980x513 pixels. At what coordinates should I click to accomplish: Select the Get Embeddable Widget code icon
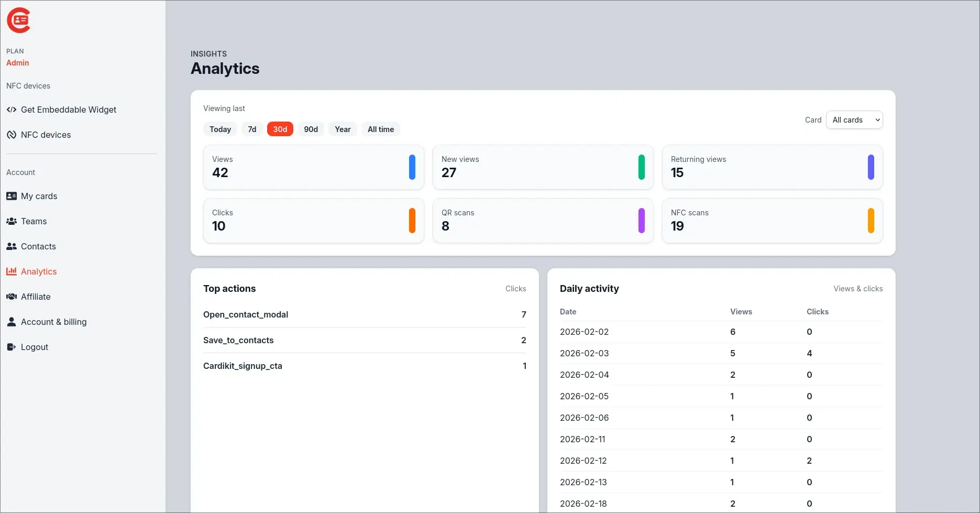pyautogui.click(x=12, y=110)
